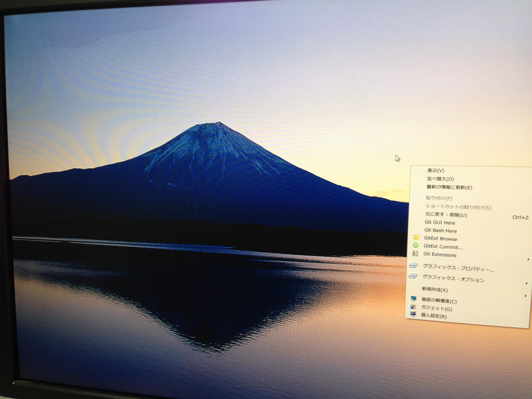This screenshot has height=399, width=532.
Task: Click the Git Extensions logo icon
Action: [x=415, y=253]
